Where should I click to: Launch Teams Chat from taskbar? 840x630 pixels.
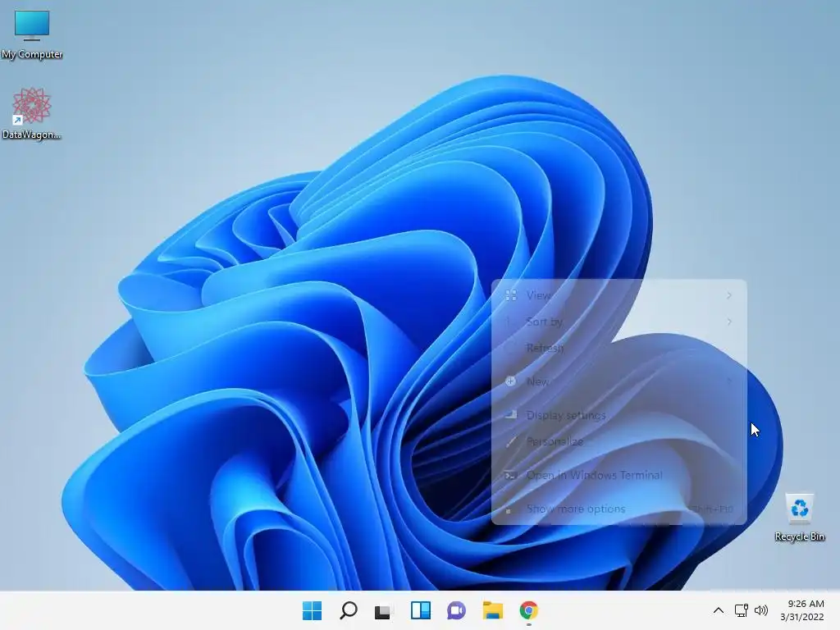click(x=456, y=610)
